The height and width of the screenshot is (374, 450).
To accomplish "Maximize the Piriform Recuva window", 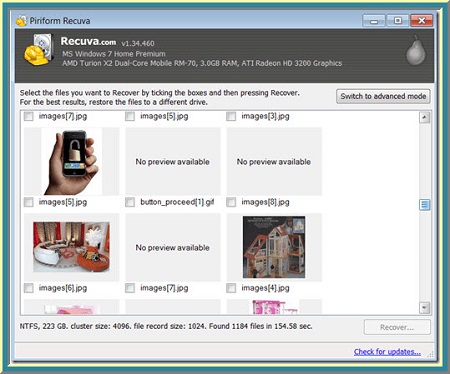I will (397, 21).
